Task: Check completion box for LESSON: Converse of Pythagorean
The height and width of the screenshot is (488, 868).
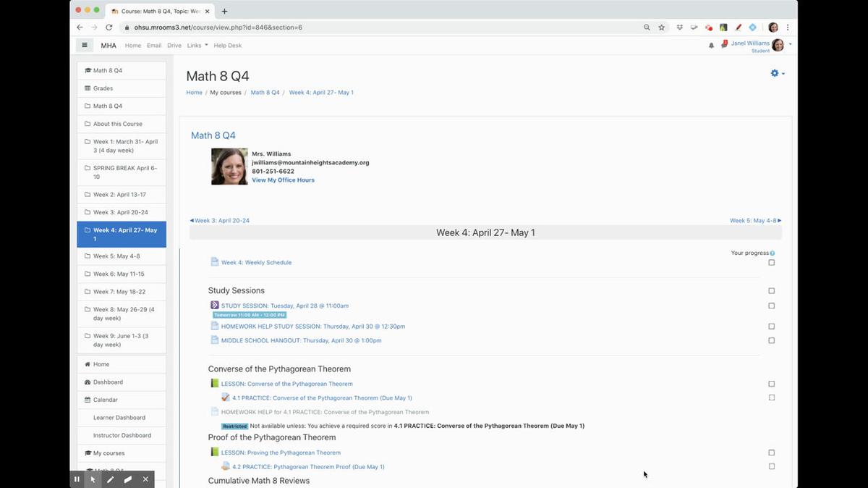Action: pyautogui.click(x=772, y=384)
